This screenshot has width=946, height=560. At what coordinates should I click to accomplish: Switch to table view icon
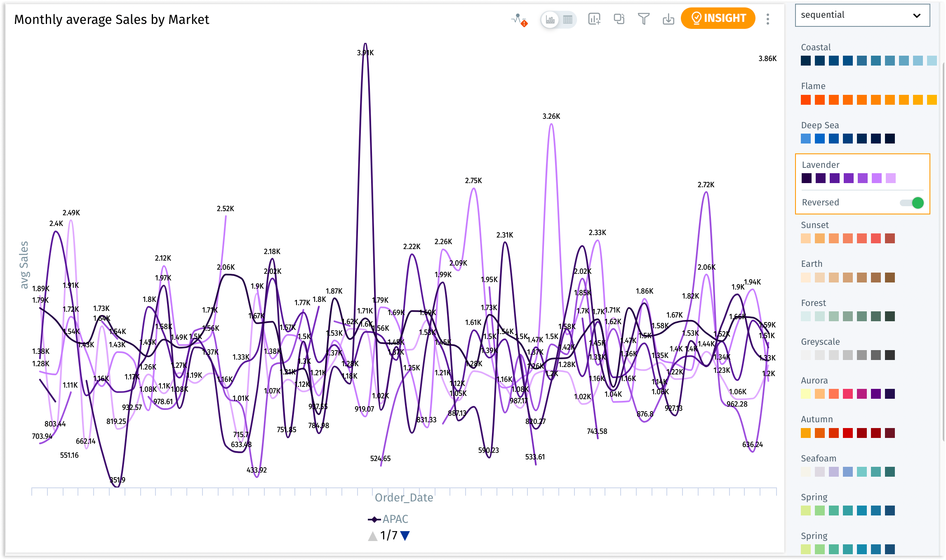[x=568, y=19]
